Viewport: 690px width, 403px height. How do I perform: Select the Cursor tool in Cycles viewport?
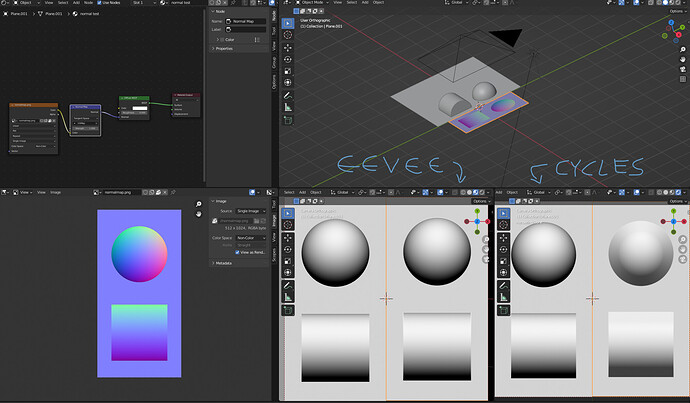(503, 225)
